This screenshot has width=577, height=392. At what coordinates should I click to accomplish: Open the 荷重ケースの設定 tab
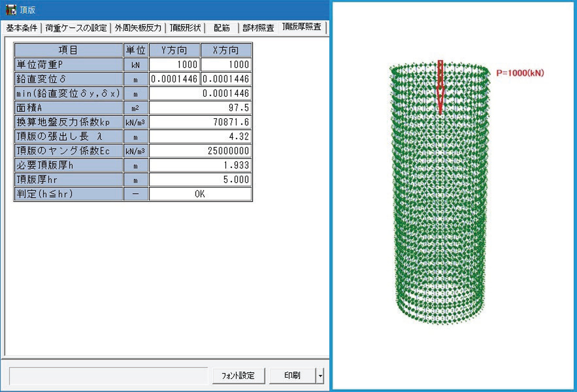click(76, 28)
